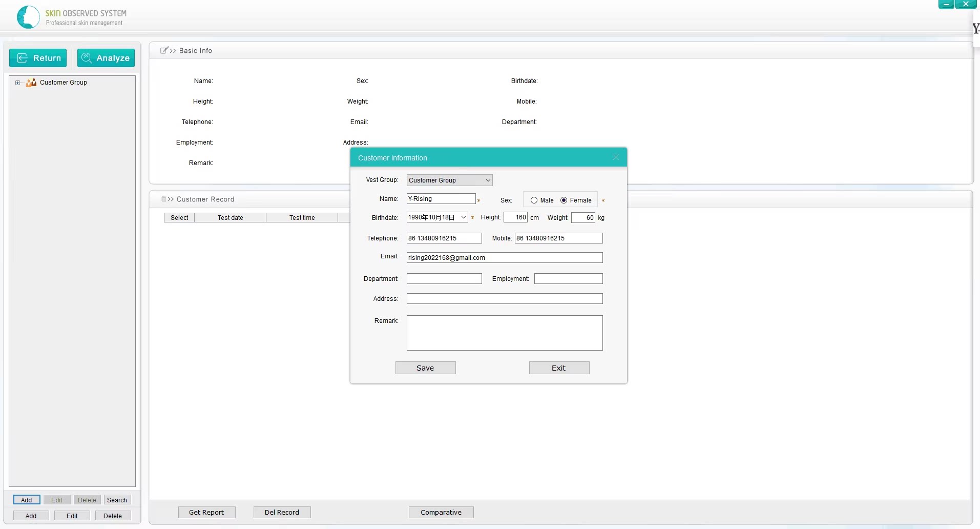Click Exit in the Customer Information dialog
This screenshot has width=980, height=529.
pos(559,368)
